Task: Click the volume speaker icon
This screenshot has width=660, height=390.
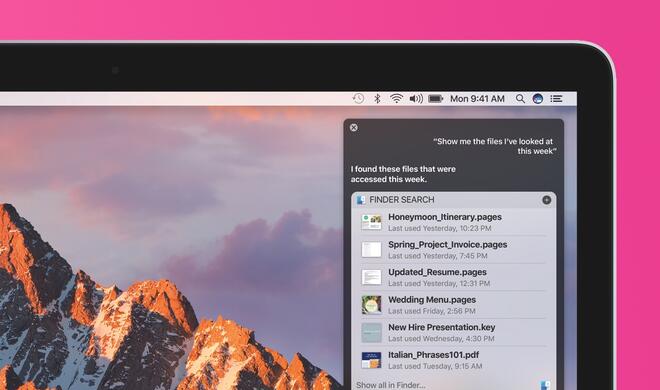Action: click(x=416, y=98)
